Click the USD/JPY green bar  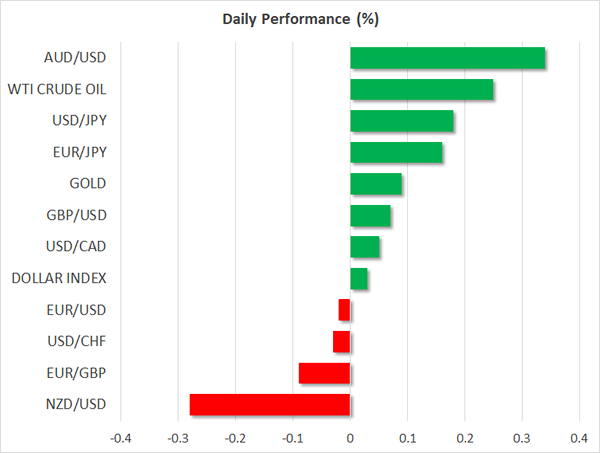click(x=401, y=121)
